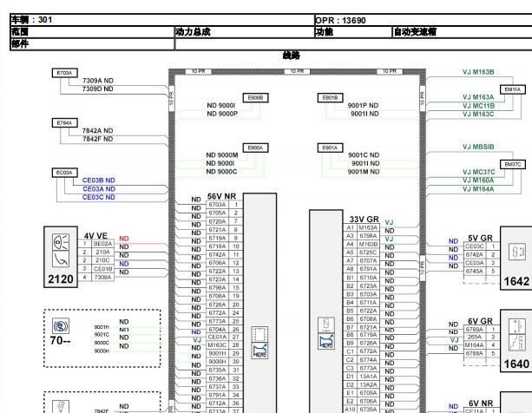
Task: Select splice box E784A
Action: coord(65,122)
